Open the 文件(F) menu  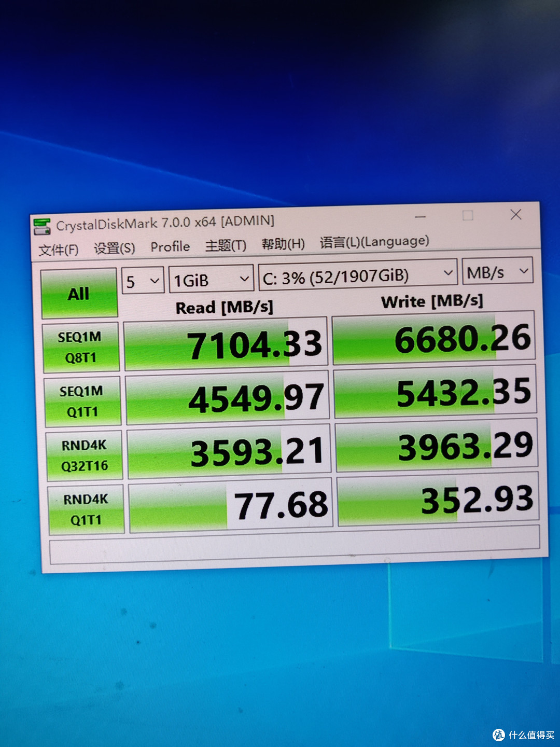tap(59, 250)
